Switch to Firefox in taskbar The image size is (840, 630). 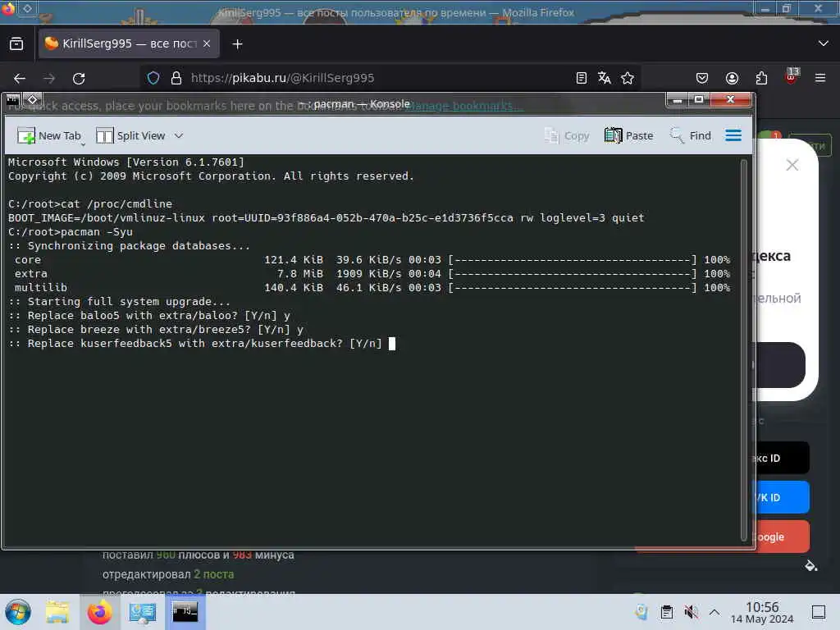[x=99, y=612]
